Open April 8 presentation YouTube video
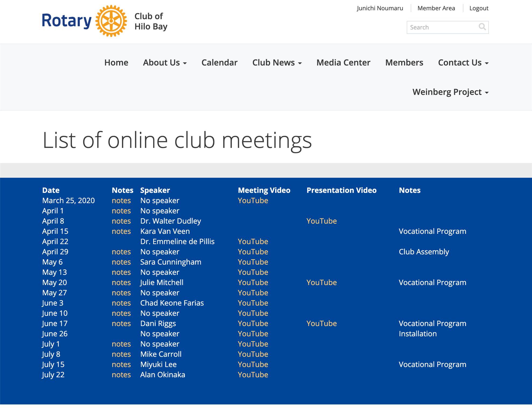Image resolution: width=532 pixels, height=420 pixels. click(x=321, y=221)
